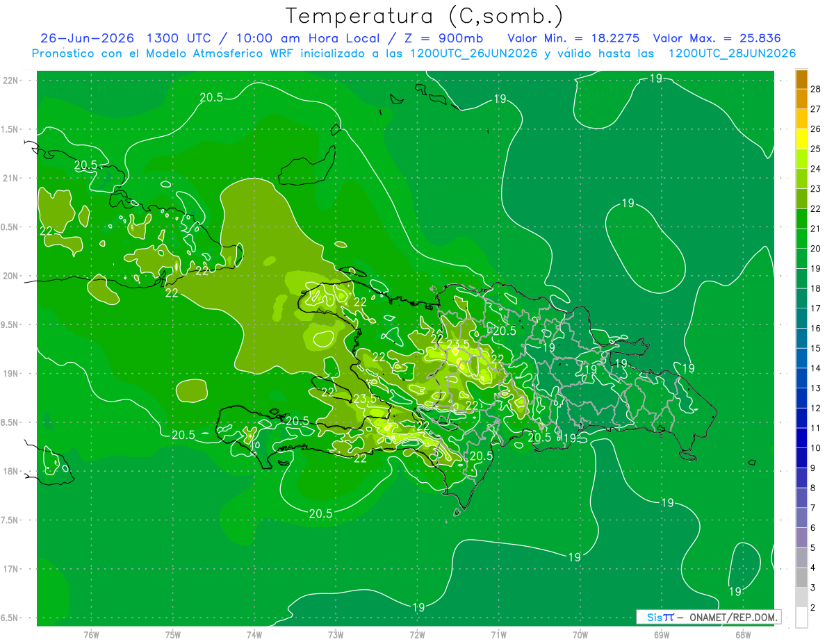Click the '68W' longitude axis label

(x=742, y=634)
